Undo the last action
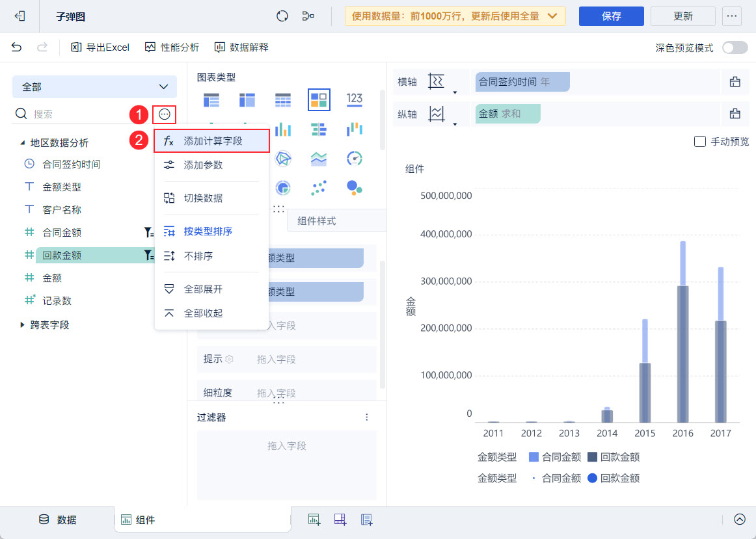Viewport: 756px width, 539px height. click(x=16, y=47)
